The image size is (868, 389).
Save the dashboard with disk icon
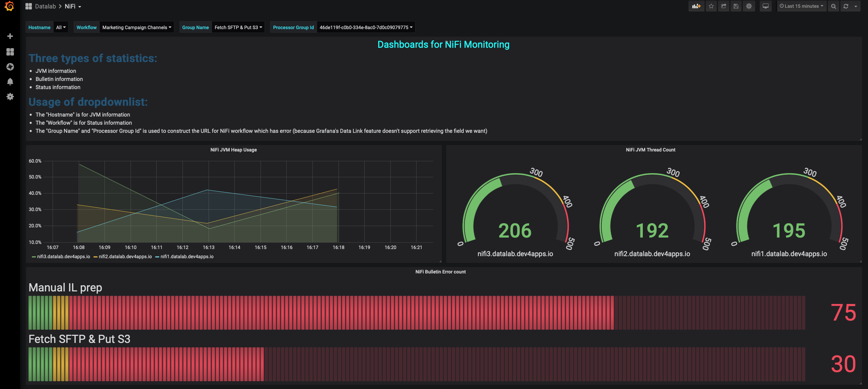point(736,6)
